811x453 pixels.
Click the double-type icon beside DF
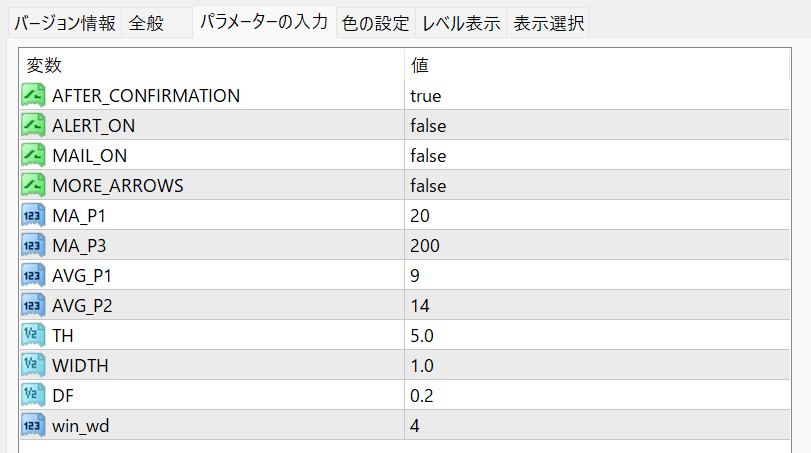pos(34,396)
